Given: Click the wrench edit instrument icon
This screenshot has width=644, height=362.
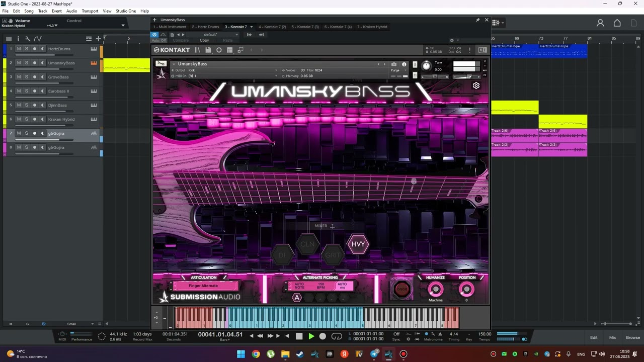Looking at the screenshot, I should pyautogui.click(x=161, y=64).
